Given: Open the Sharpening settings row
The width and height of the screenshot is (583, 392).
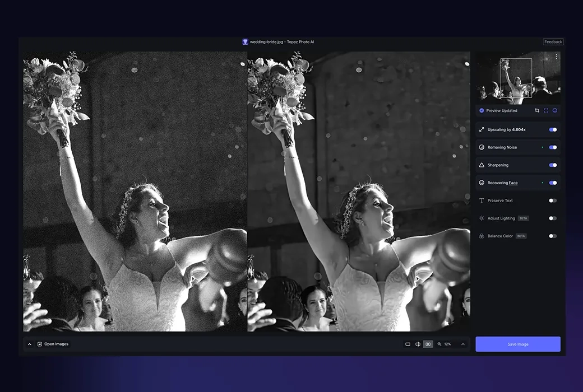Looking at the screenshot, I should [518, 165].
